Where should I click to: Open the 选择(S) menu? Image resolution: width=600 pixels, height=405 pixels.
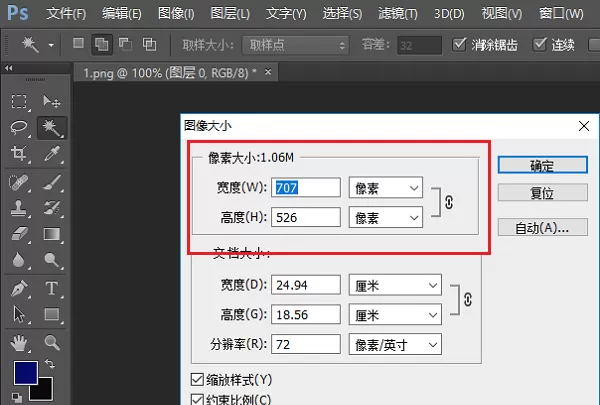[342, 14]
